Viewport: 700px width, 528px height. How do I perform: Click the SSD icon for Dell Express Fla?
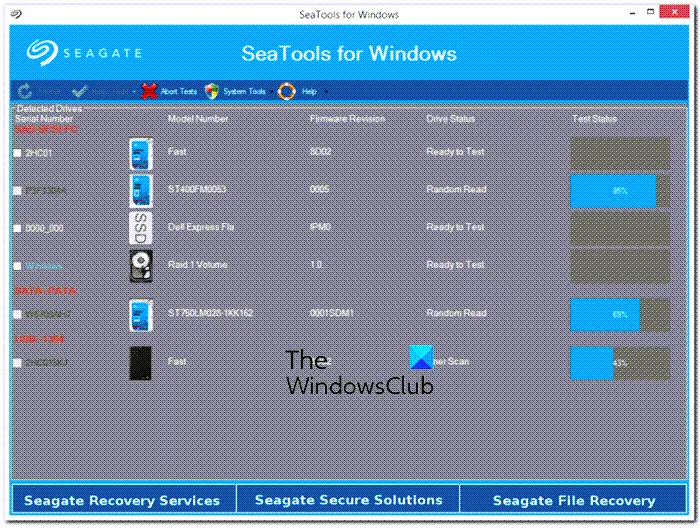141,228
